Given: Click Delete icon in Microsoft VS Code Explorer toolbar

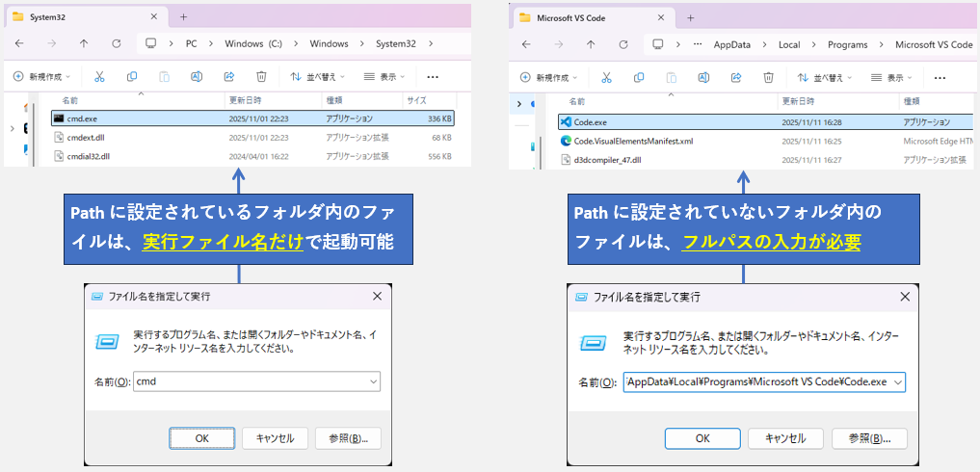Looking at the screenshot, I should [768, 77].
